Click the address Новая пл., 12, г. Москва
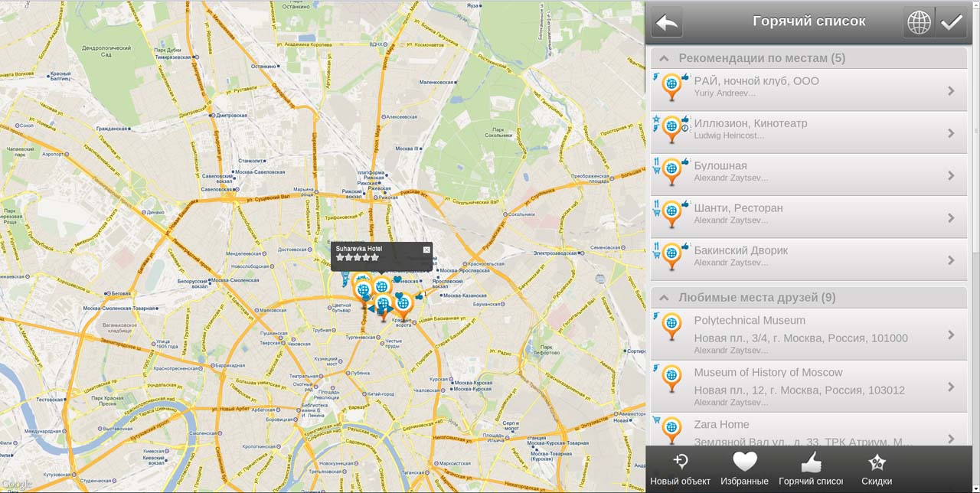Viewport: 980px width, 493px height. click(799, 390)
